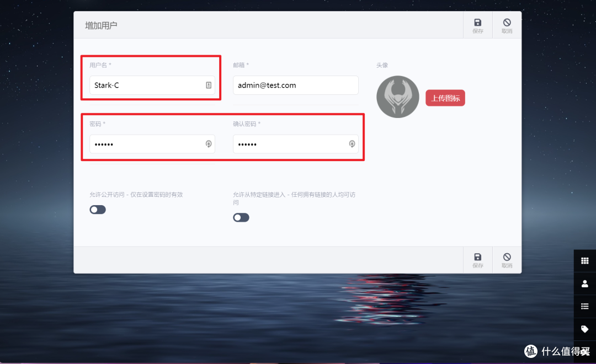Viewport: 596px width, 364px height.
Task: Focus the 确认密码 confirm password field
Action: (x=296, y=144)
